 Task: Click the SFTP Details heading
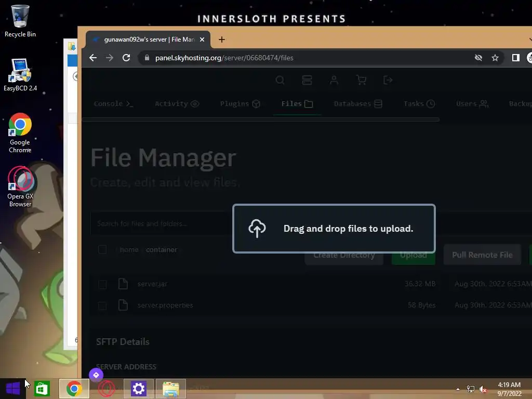(123, 342)
